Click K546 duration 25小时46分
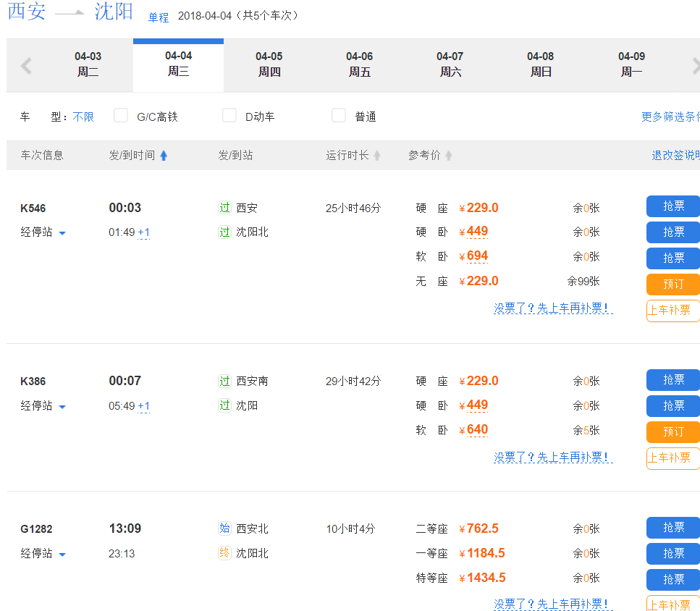 (x=353, y=208)
